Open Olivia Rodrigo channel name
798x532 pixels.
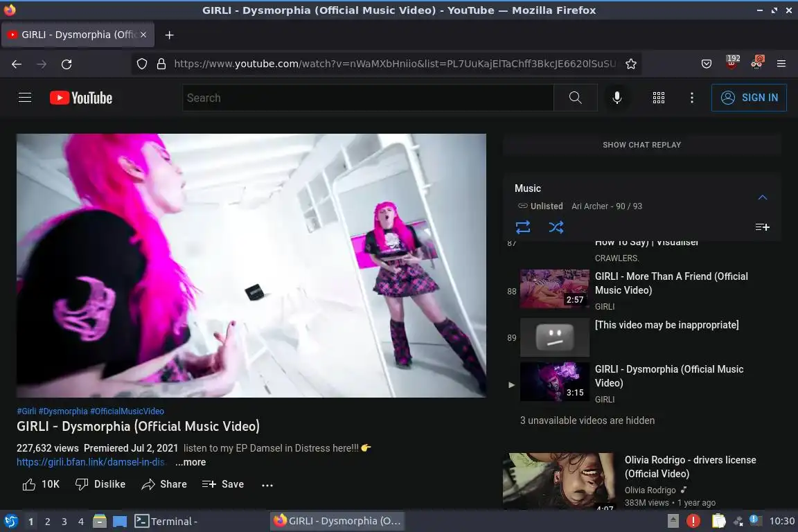pyautogui.click(x=650, y=490)
